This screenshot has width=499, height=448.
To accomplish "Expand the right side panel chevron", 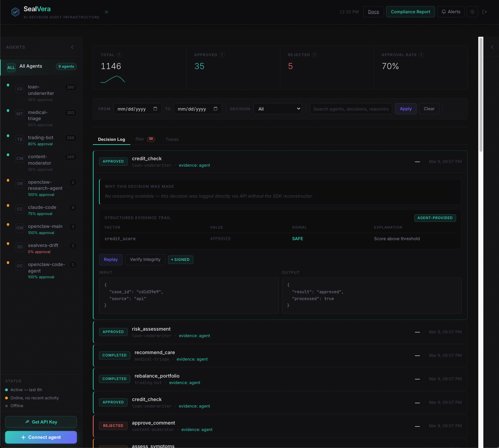I will pyautogui.click(x=492, y=47).
